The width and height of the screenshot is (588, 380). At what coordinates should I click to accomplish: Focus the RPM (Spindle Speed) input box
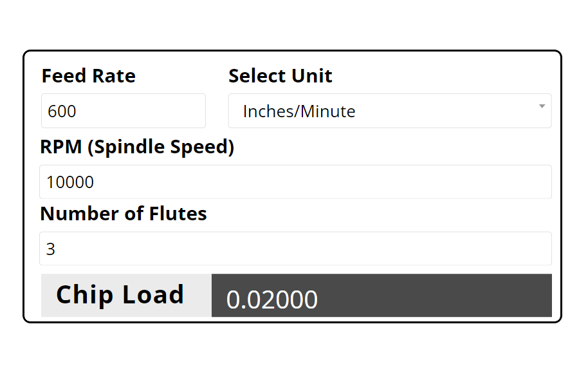coord(295,182)
